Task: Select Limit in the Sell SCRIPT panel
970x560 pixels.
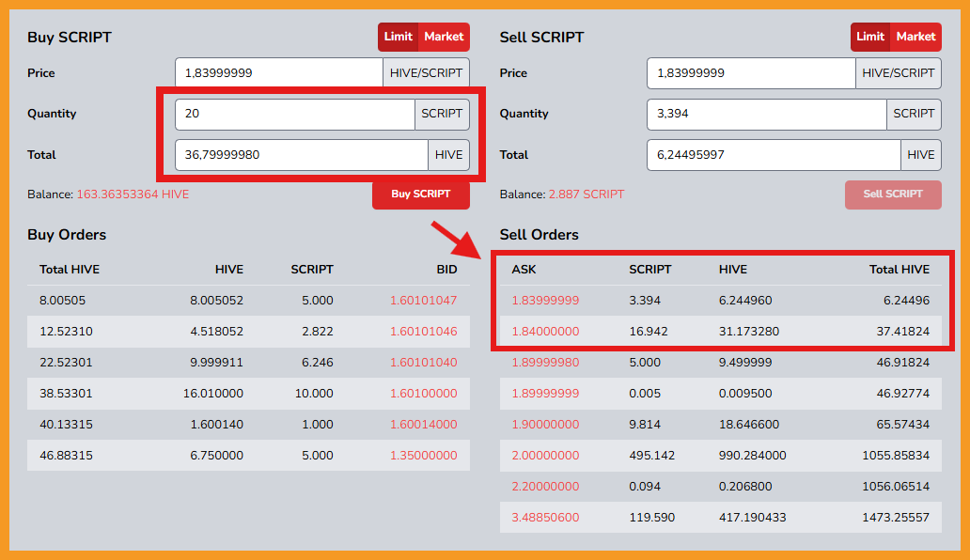Action: [870, 37]
